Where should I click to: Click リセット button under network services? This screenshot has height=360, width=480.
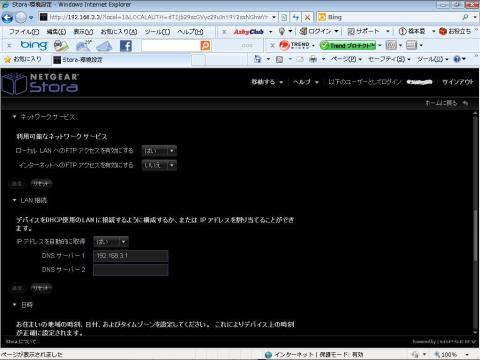coord(41,183)
